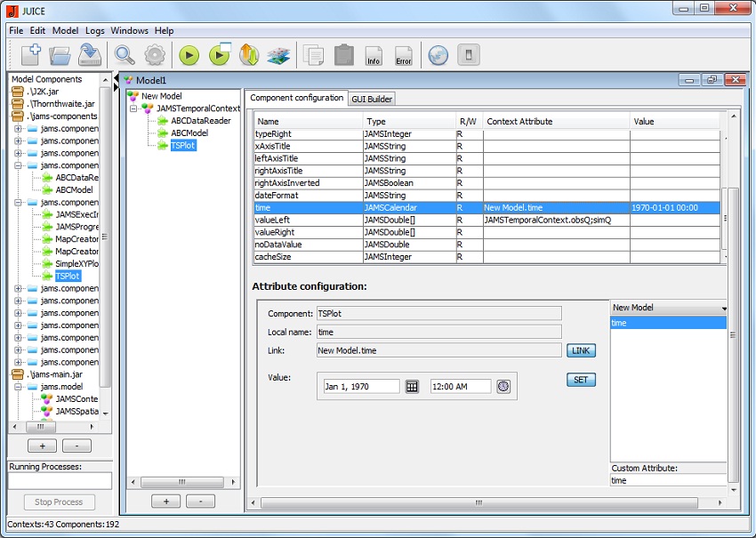Click the clock time picker icon
The height and width of the screenshot is (538, 756).
tap(503, 387)
